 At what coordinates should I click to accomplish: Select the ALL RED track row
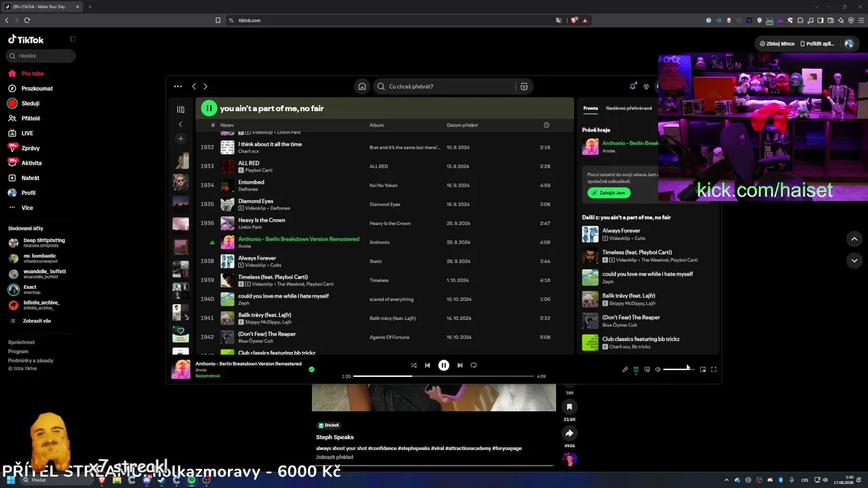384,166
